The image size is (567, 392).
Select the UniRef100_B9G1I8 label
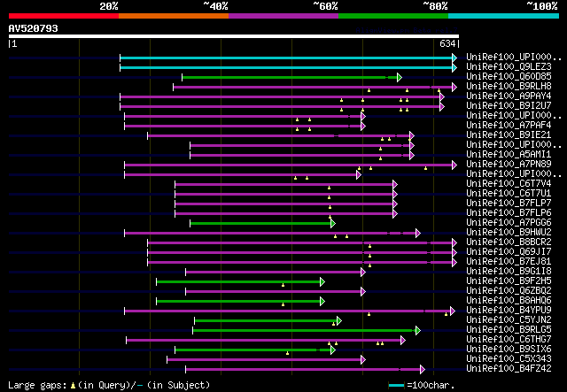click(x=509, y=272)
